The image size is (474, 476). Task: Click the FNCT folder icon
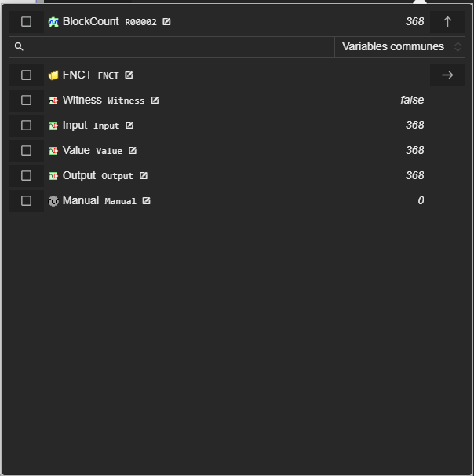53,75
